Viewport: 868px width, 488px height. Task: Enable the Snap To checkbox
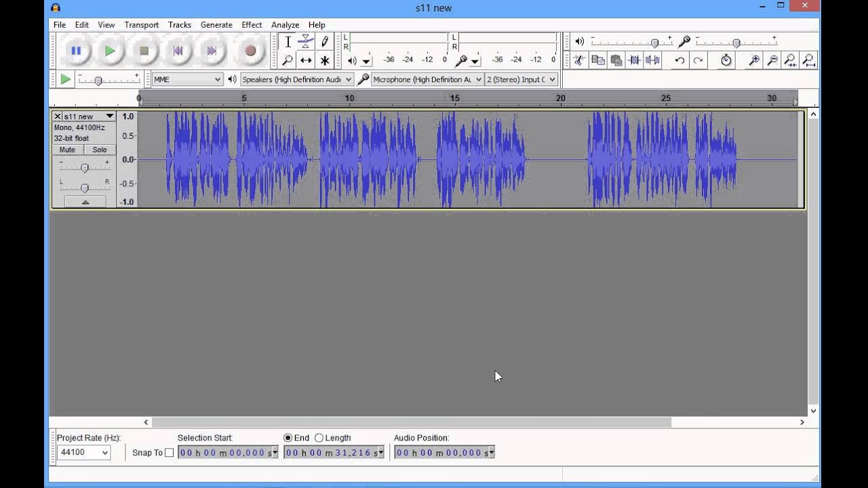coord(170,453)
